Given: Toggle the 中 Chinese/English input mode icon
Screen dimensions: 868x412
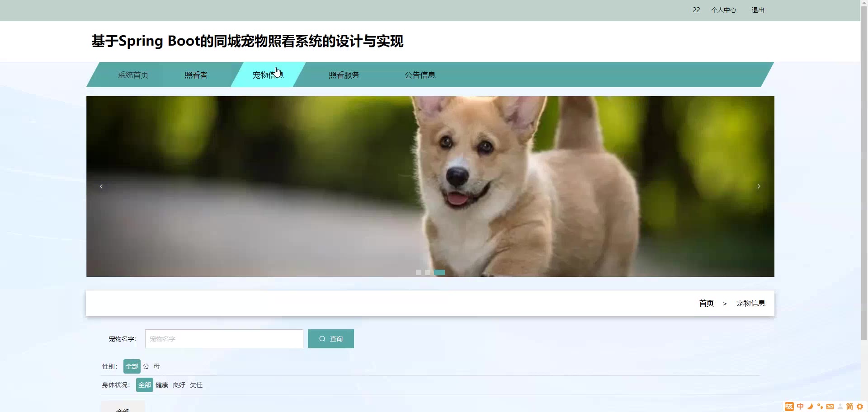Looking at the screenshot, I should click(800, 407).
